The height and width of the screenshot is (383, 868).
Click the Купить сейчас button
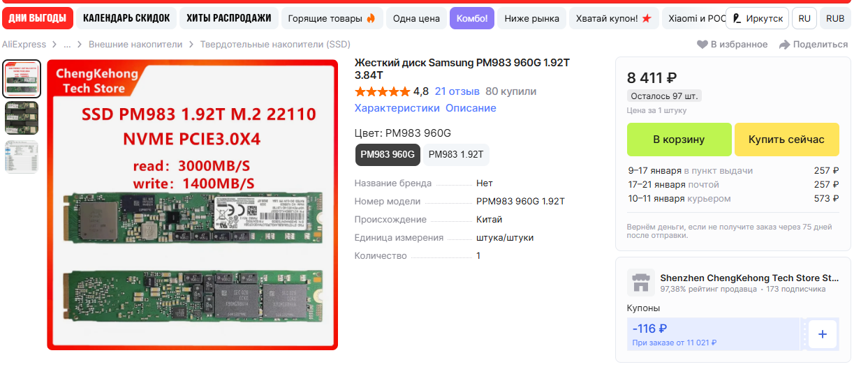pyautogui.click(x=786, y=140)
